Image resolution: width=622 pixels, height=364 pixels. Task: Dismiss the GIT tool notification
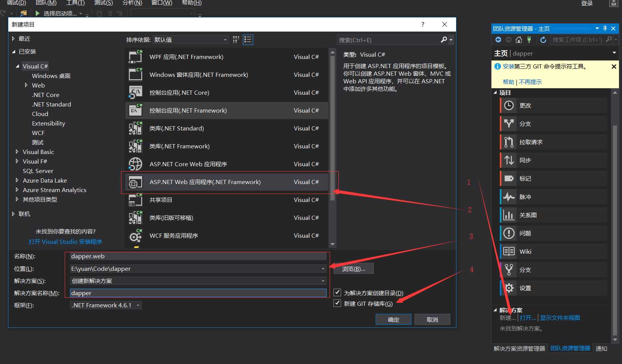(x=614, y=67)
